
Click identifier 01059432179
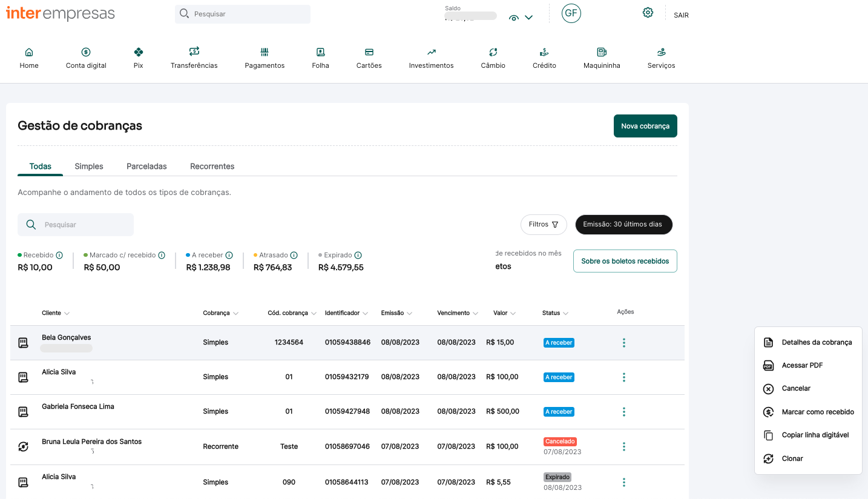pos(347,377)
